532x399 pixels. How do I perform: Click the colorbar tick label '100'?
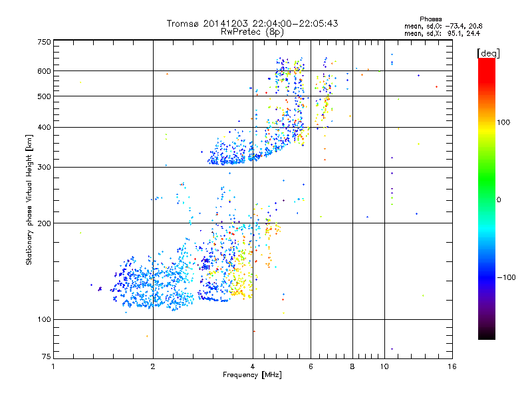coord(503,122)
